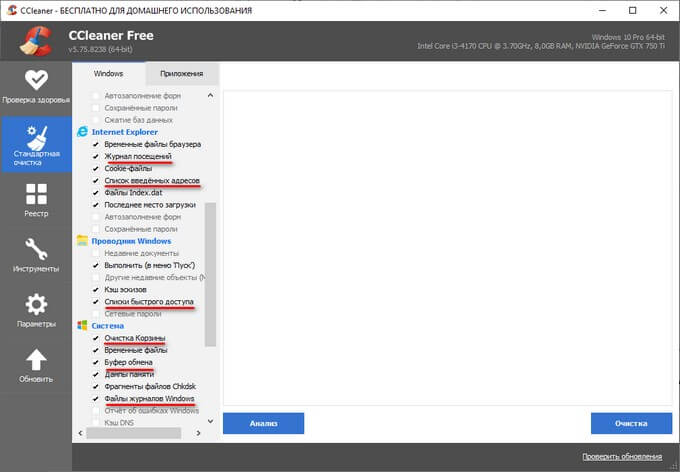680x472 pixels.
Task: Toggle Фрагменты файлов Chkdsk checkbox
Action: pyautogui.click(x=96, y=387)
